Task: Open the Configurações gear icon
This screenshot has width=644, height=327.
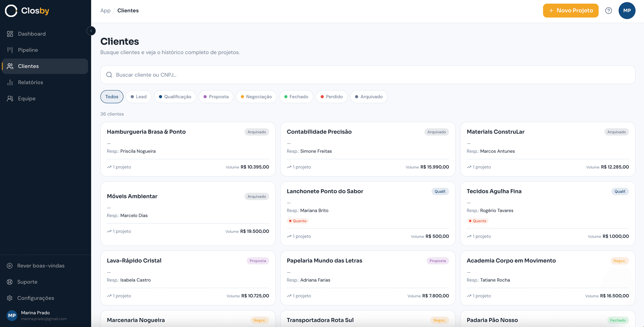Action: (10, 298)
